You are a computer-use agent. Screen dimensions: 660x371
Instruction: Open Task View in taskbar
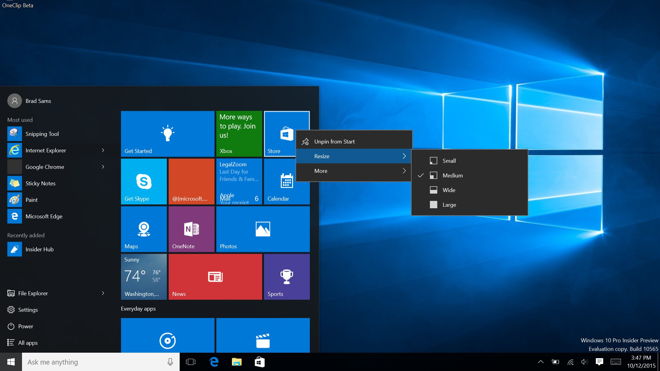pos(191,362)
